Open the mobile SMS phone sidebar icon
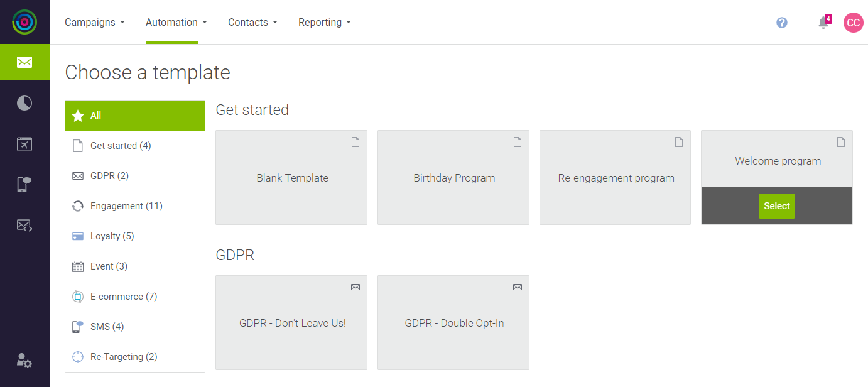The image size is (868, 387). [x=24, y=184]
